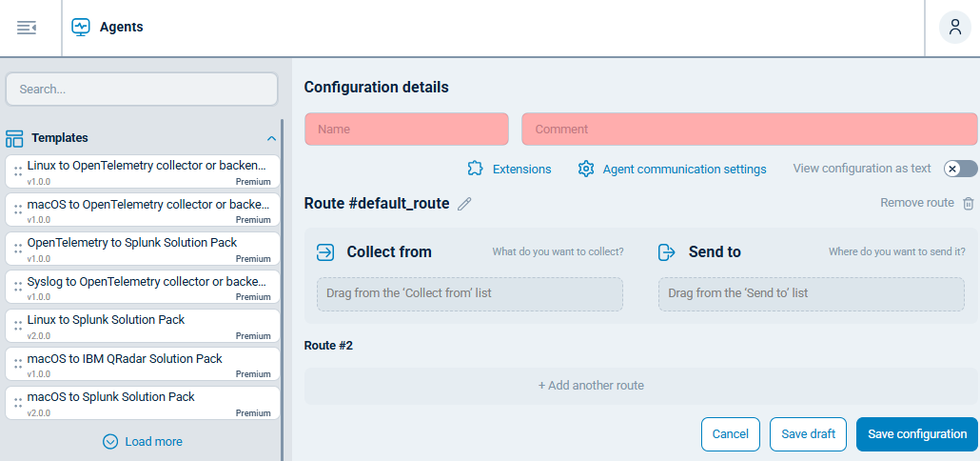
Task: Click the Templates panel icon
Action: 14,138
